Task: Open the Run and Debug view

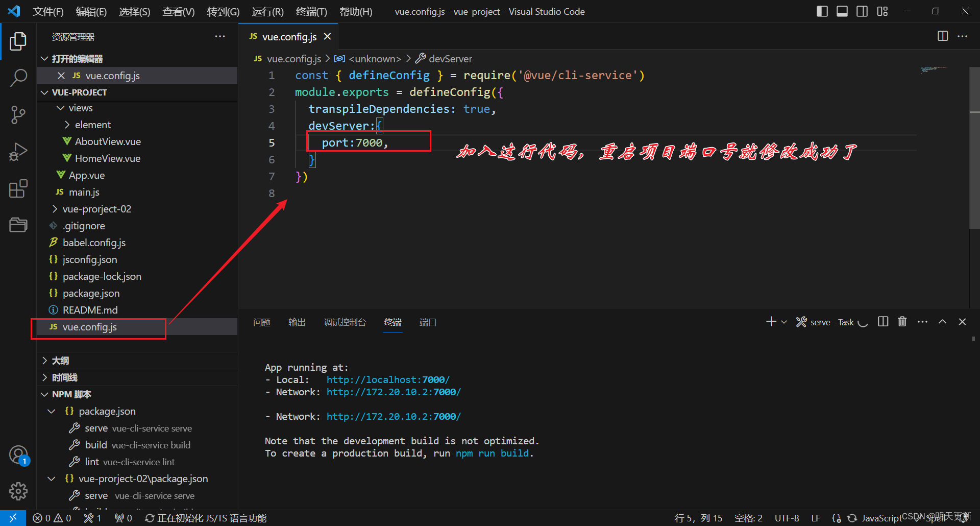Action: coord(18,152)
